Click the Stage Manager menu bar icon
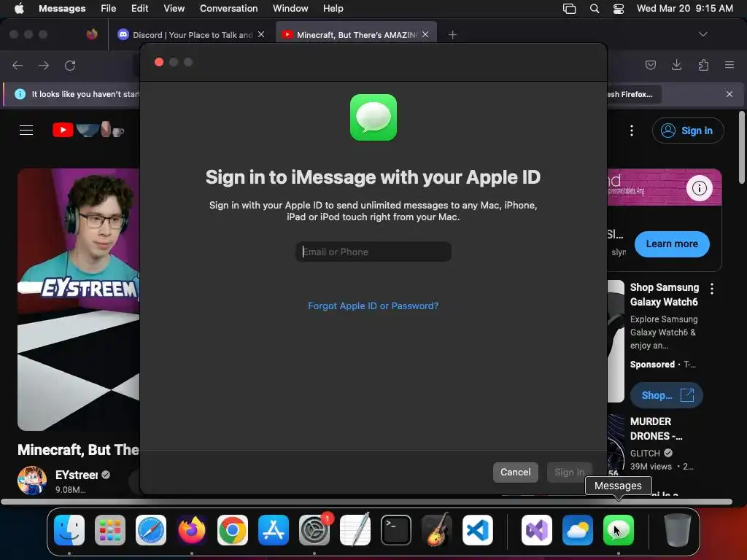This screenshot has width=747, height=560. (569, 9)
